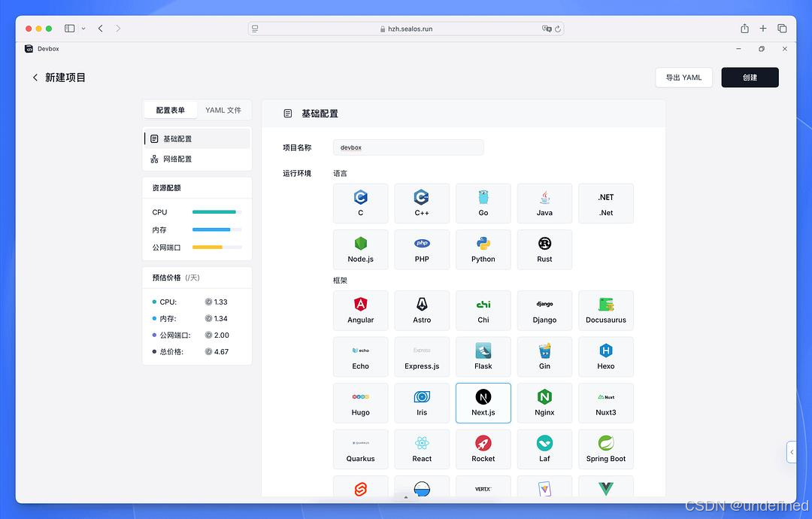Select the React framework card
This screenshot has height=519, width=812.
pyautogui.click(x=422, y=449)
